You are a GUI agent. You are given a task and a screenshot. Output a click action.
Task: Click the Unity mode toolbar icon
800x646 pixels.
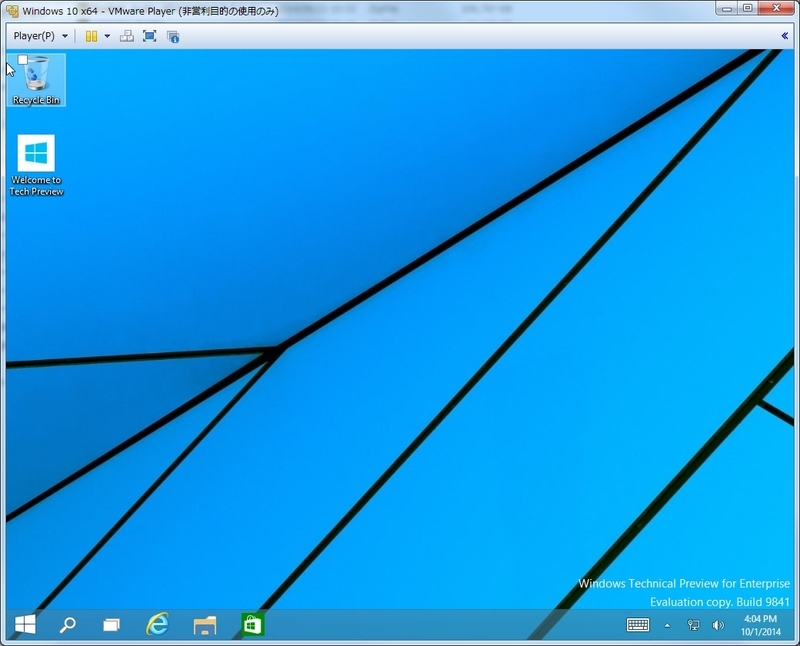click(173, 37)
